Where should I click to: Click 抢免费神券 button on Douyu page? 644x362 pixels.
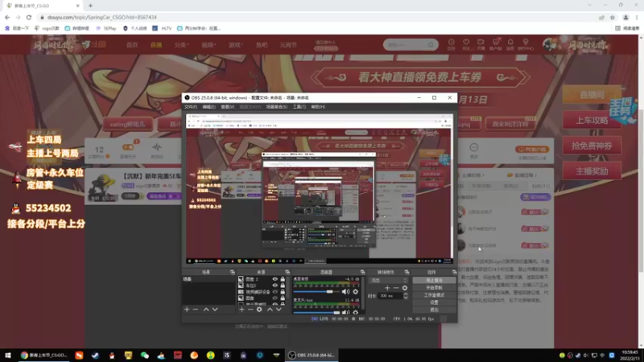(592, 146)
